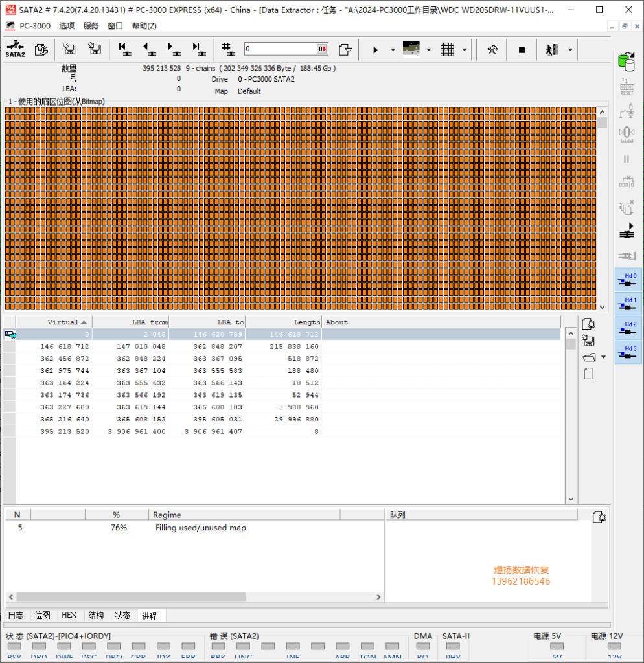Open the 服务 menu
The width and height of the screenshot is (644, 663).
click(91, 26)
